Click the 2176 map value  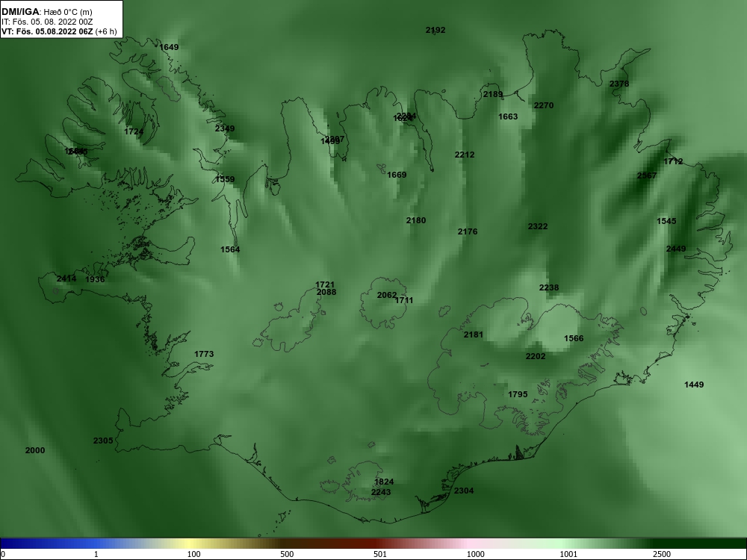click(468, 231)
